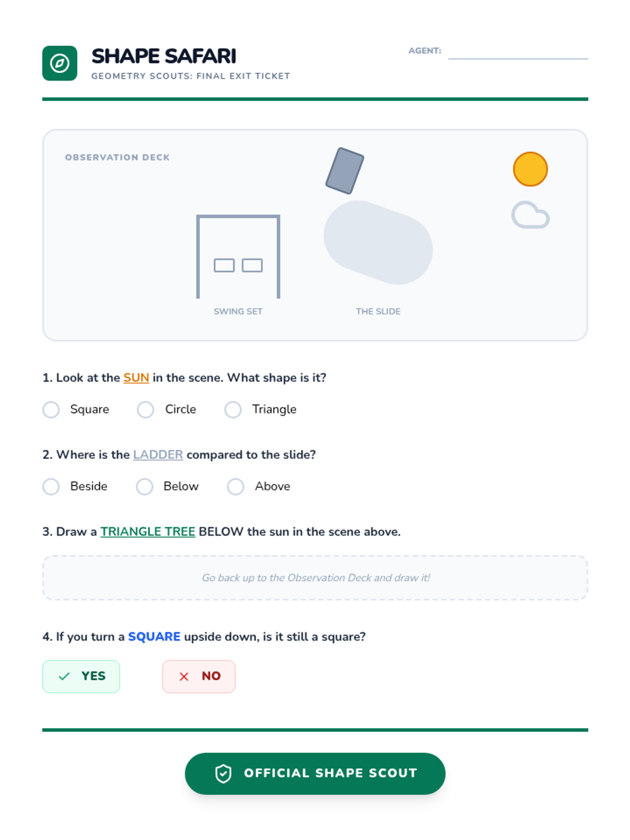Answer NO to the square question
The height and width of the screenshot is (840, 630).
click(199, 676)
